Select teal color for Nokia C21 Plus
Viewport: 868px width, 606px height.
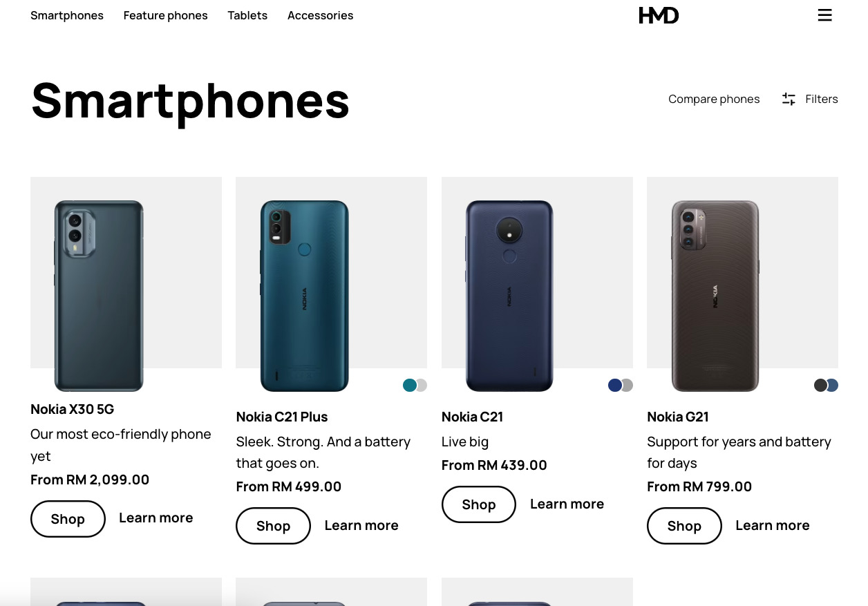pyautogui.click(x=409, y=385)
